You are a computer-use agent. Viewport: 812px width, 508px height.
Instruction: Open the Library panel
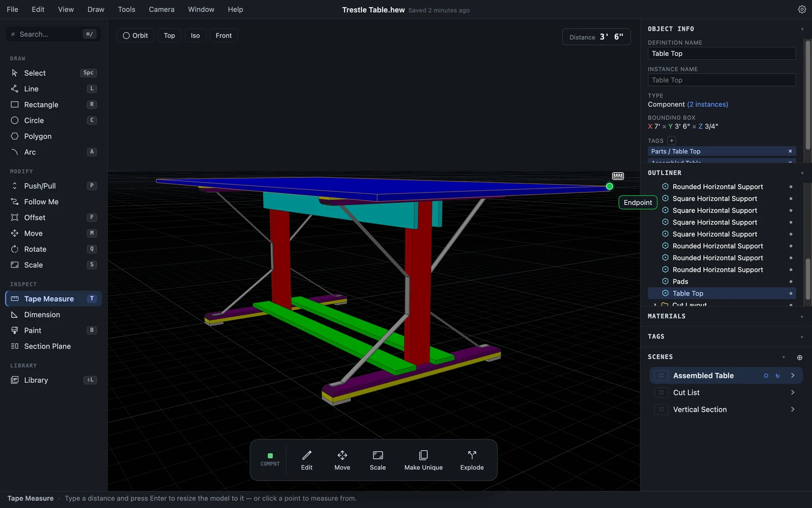[53, 380]
